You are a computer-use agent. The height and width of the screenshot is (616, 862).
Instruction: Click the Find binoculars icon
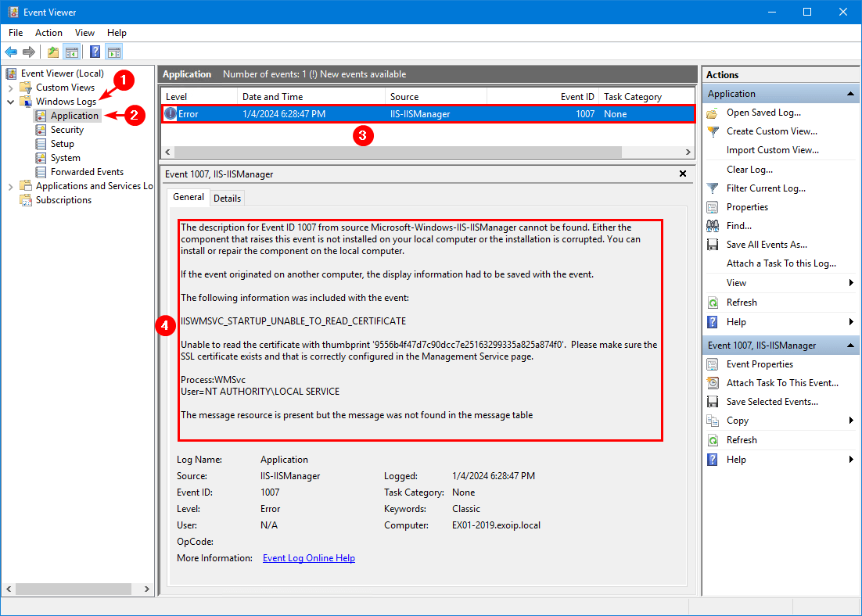tap(713, 226)
